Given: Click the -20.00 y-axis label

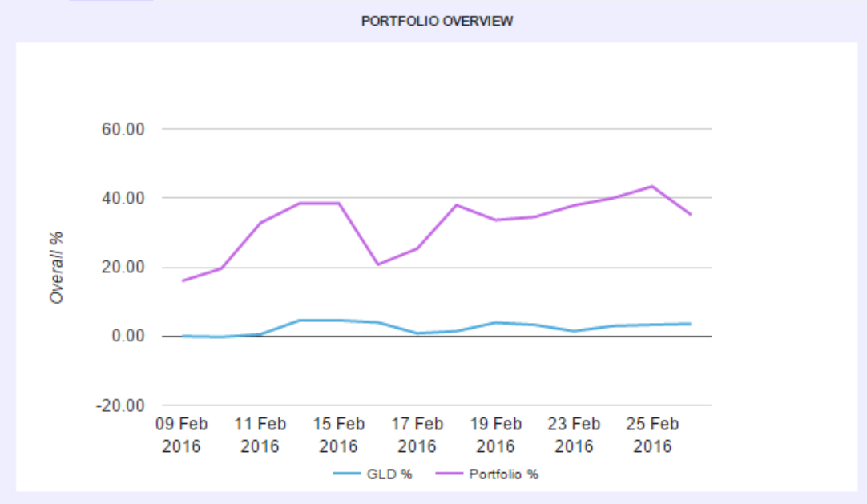Looking at the screenshot, I should [x=120, y=405].
